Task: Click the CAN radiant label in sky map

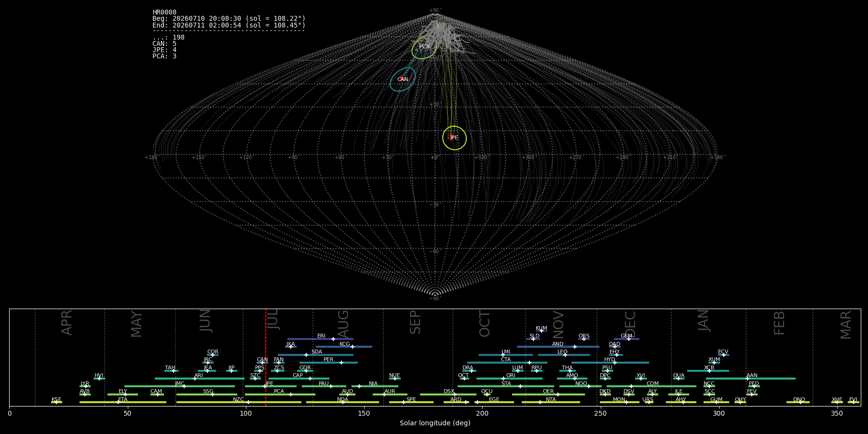Action: click(x=403, y=80)
